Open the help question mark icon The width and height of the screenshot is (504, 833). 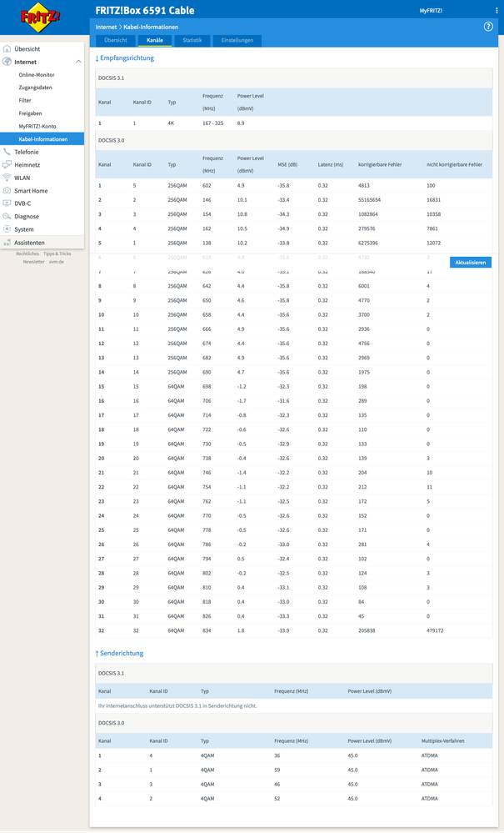[x=488, y=27]
